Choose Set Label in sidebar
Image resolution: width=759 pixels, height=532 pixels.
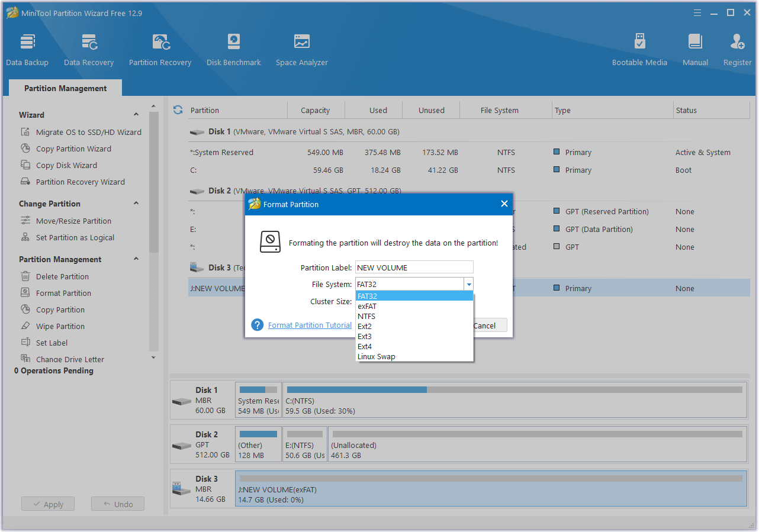click(x=44, y=343)
